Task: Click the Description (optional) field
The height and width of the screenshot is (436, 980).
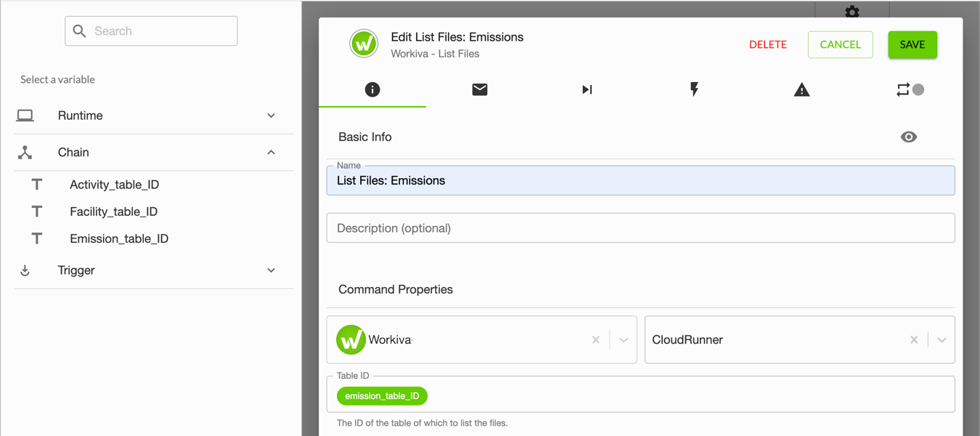Action: pyautogui.click(x=640, y=228)
